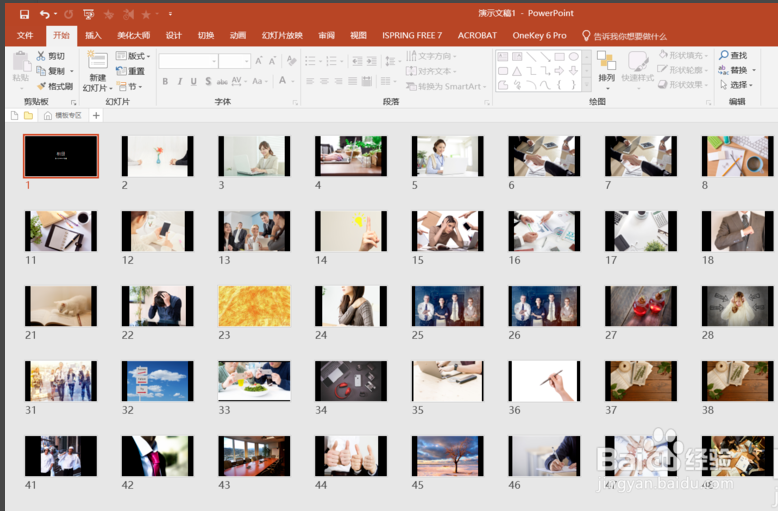Screen dimensions: 778x511
Task: Select the Triangle shape in shapes gallery
Action: pos(517,71)
